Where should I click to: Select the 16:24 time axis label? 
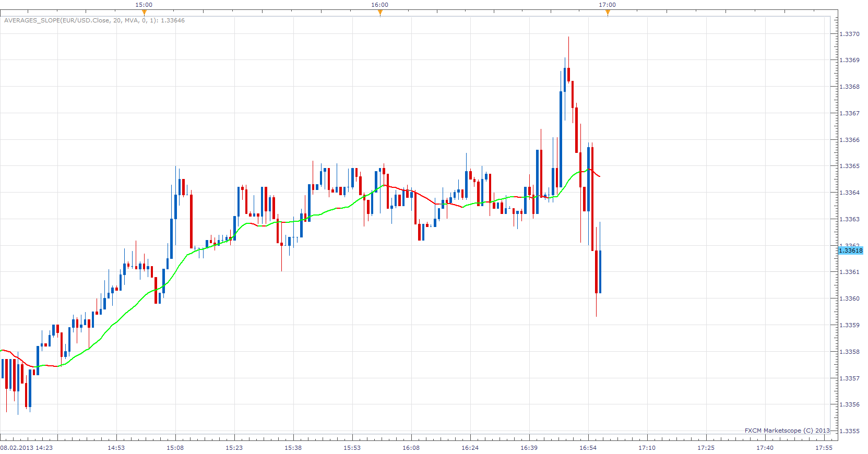pos(470,448)
